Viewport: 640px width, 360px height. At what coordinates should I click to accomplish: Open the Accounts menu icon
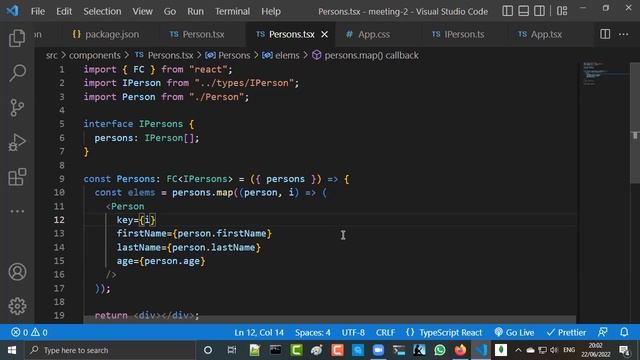point(17,272)
